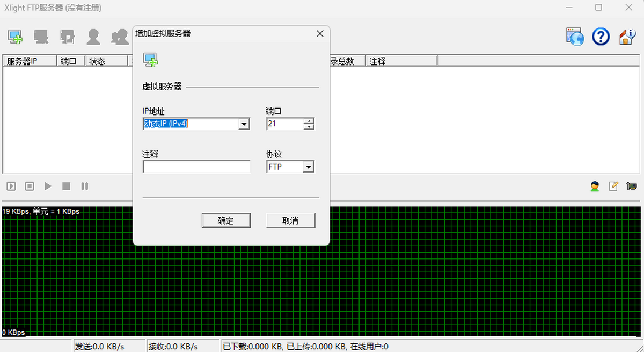This screenshot has height=352, width=644.
Task: Click the notepad with pencil icon
Action: tap(613, 186)
